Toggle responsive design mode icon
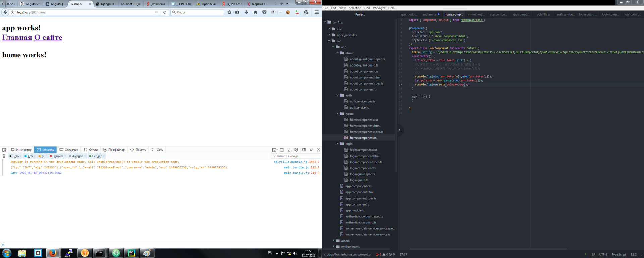 [289, 150]
